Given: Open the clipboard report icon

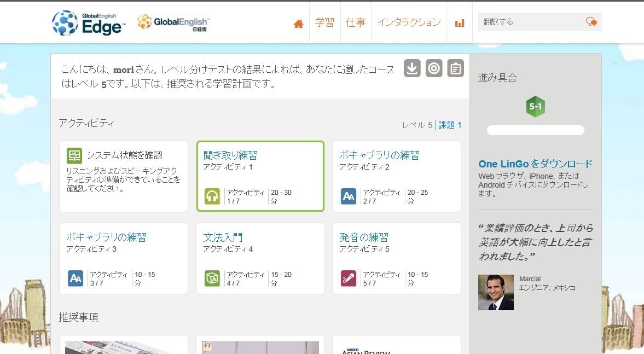Looking at the screenshot, I should pos(455,68).
